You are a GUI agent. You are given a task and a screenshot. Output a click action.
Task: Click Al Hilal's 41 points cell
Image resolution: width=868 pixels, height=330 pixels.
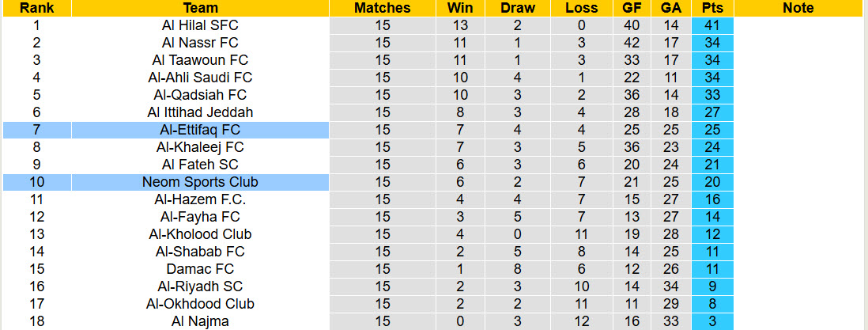click(712, 25)
